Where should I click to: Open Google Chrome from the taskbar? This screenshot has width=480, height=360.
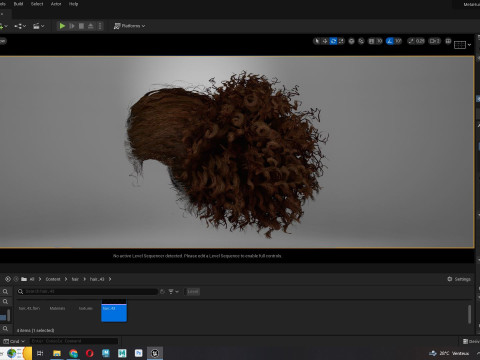[73, 353]
